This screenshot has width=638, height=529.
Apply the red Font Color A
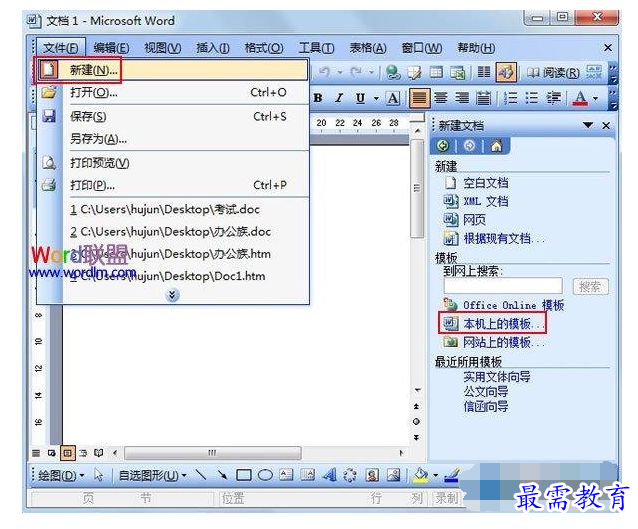tap(580, 98)
